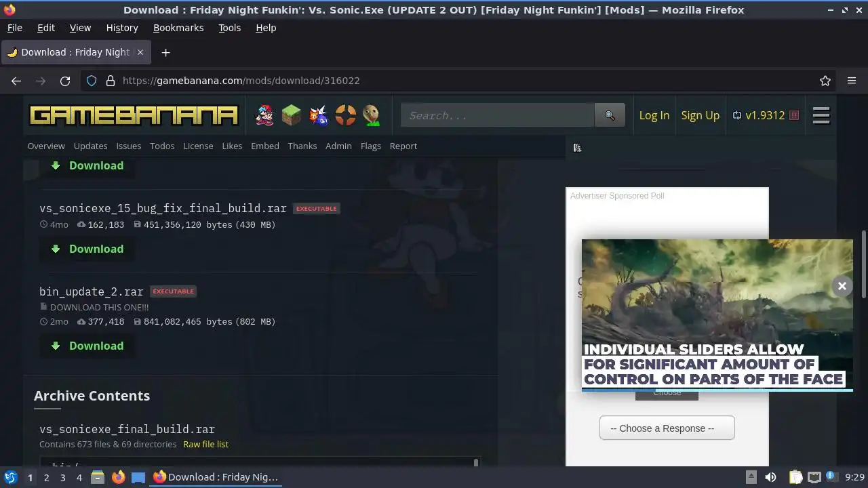Close the video ad overlay
The width and height of the screenshot is (868, 488).
tap(842, 286)
